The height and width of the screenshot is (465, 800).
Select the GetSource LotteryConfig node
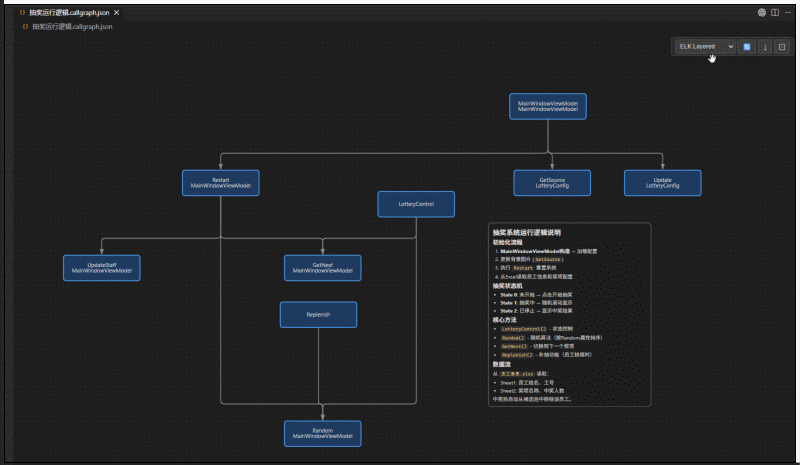click(x=552, y=183)
